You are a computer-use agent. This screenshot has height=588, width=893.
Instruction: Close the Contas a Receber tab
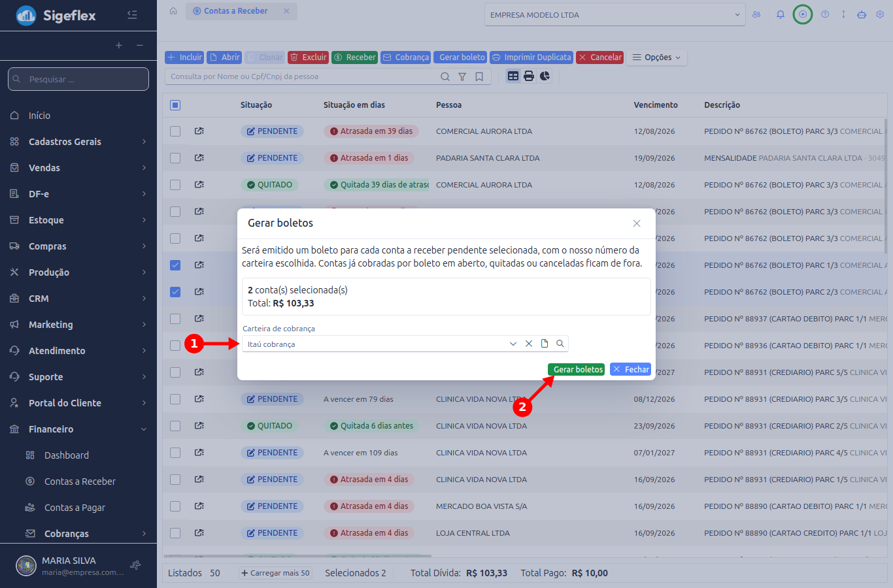[286, 11]
